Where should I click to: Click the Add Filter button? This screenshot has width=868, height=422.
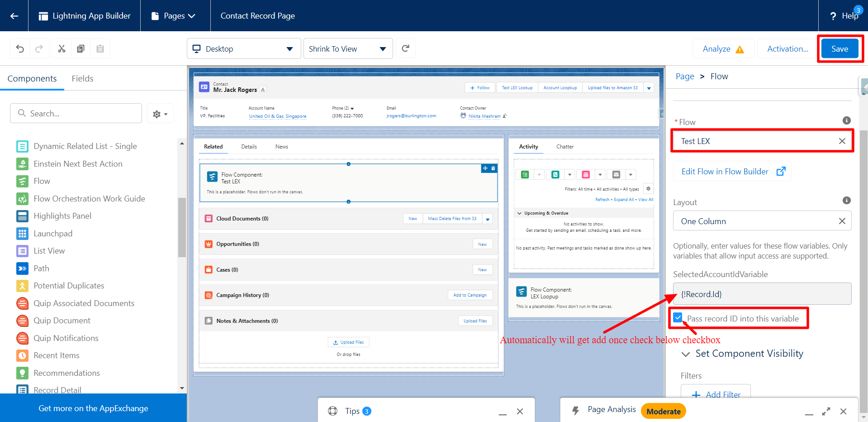716,394
